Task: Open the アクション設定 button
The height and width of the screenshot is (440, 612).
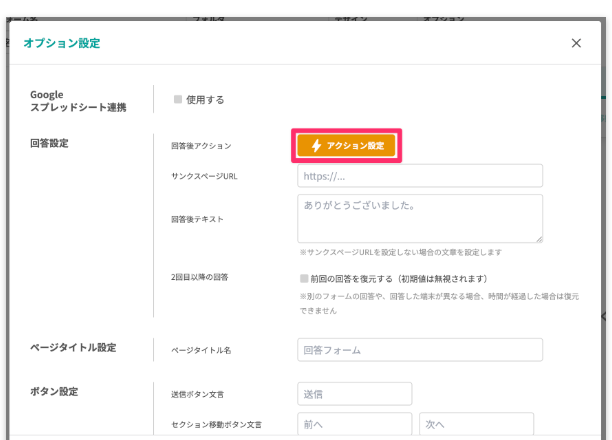Action: pos(346,146)
